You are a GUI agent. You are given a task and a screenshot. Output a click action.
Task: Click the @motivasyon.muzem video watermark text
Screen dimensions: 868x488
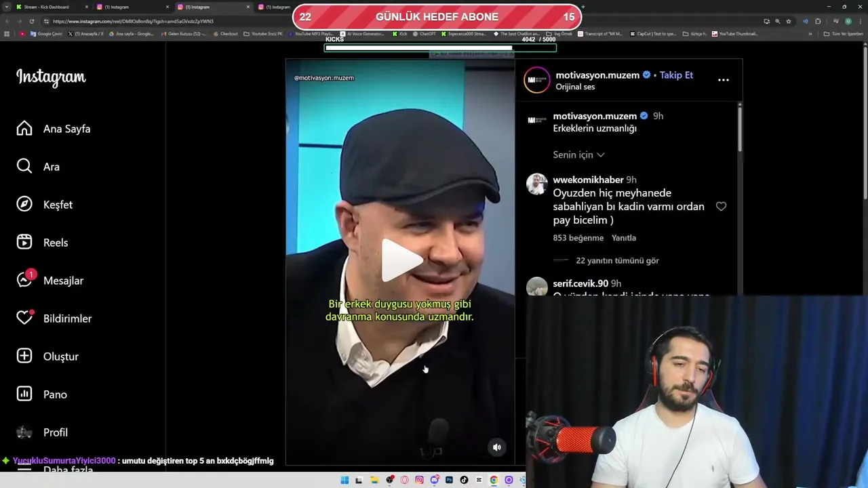(324, 78)
